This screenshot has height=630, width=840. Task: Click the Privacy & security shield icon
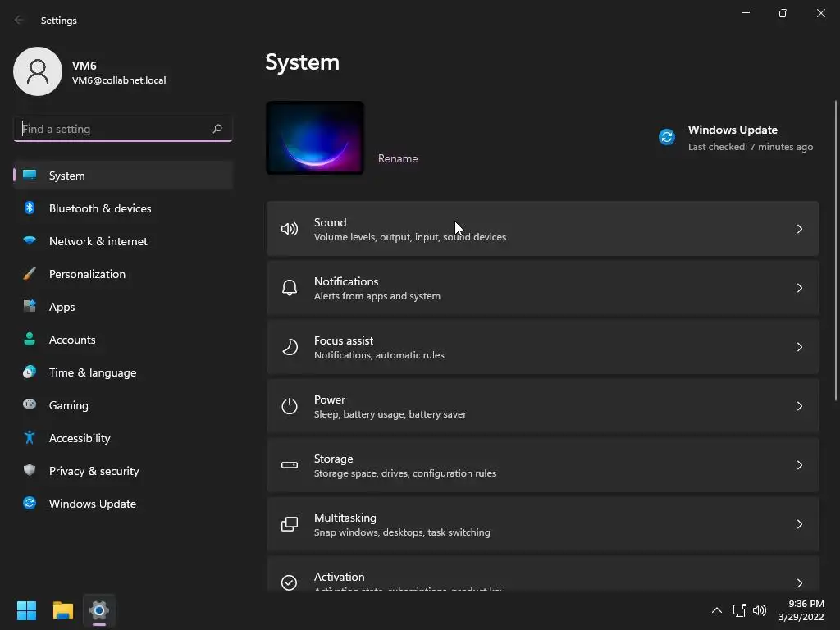[x=30, y=471]
